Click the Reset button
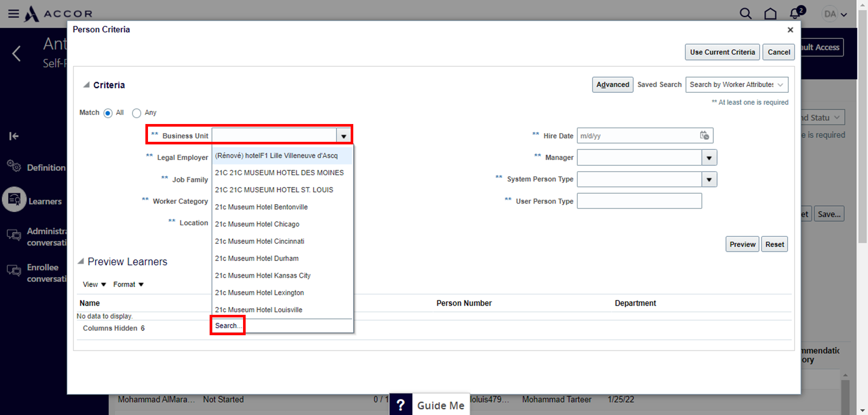The height and width of the screenshot is (415, 868). point(775,244)
